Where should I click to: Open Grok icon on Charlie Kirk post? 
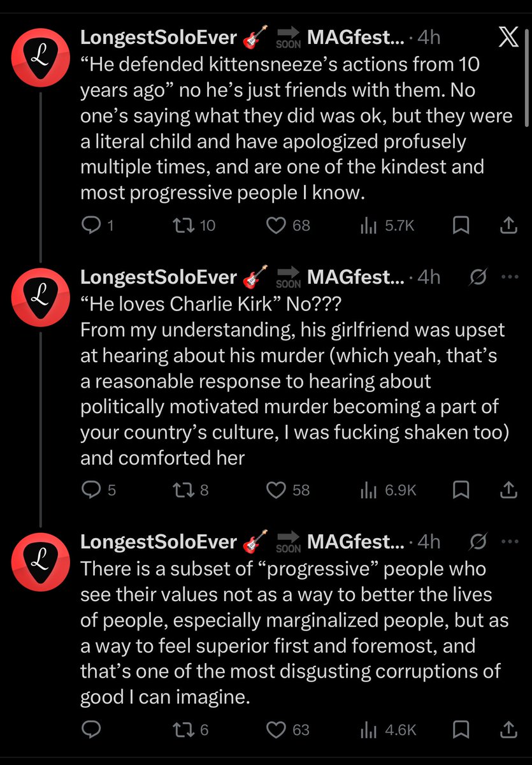click(x=478, y=277)
